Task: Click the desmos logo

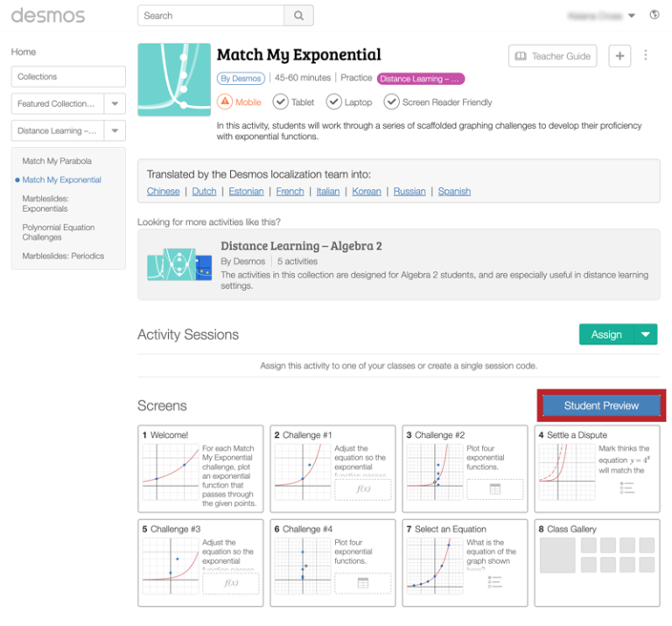Action: [x=48, y=16]
